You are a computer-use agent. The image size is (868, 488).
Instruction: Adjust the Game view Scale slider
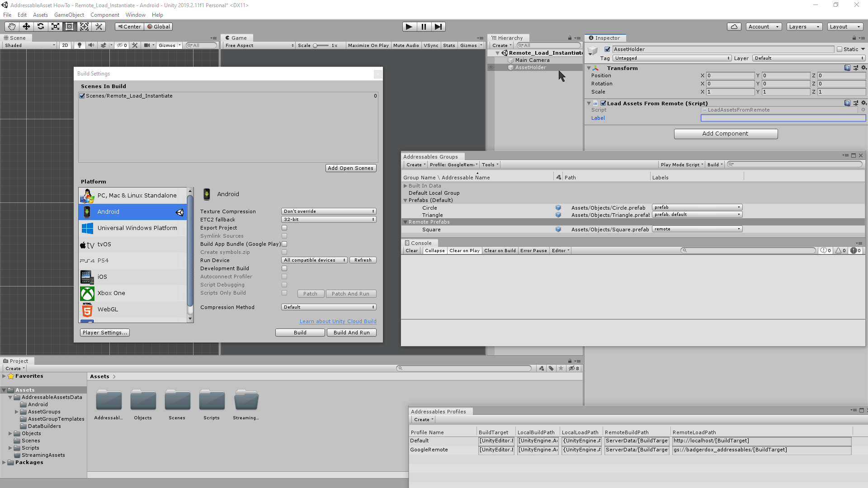[x=321, y=45]
